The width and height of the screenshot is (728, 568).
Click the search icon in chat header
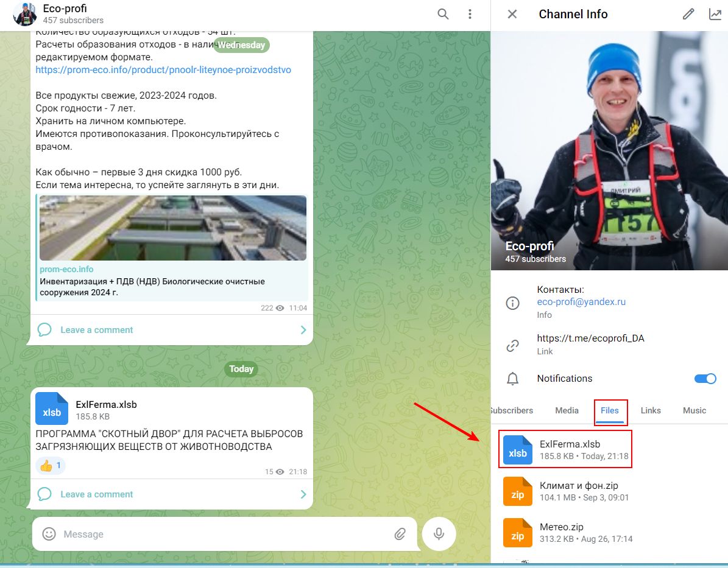click(x=443, y=14)
